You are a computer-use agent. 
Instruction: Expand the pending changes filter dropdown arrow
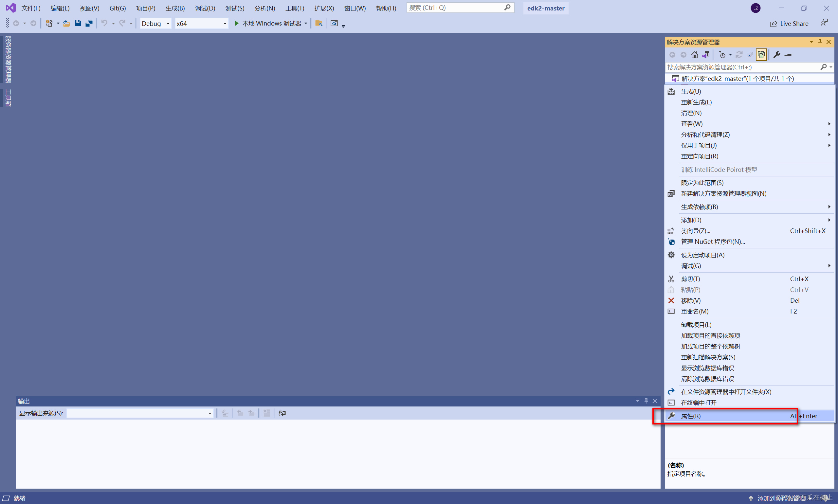[x=730, y=55]
